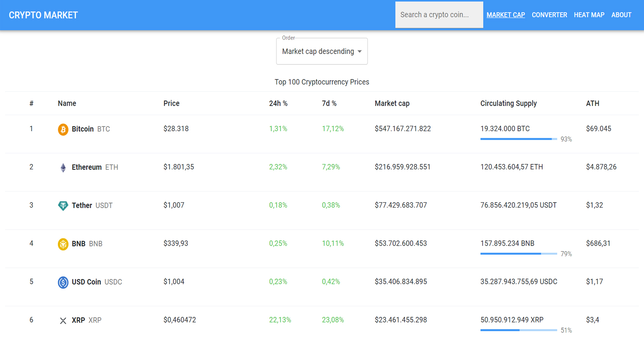Click Bitcoin 24h change 1,31%
Viewport: 644px width, 338px height.
(278, 129)
